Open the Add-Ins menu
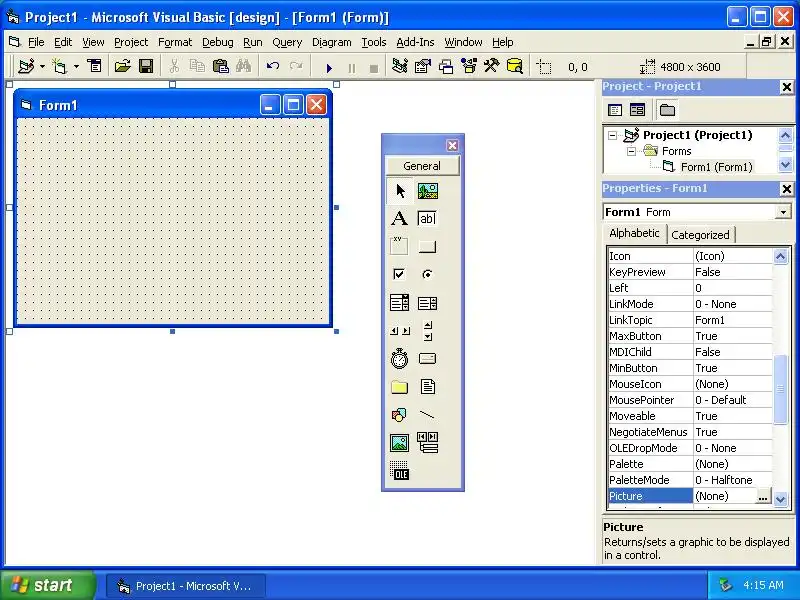This screenshot has height=600, width=800. tap(415, 42)
